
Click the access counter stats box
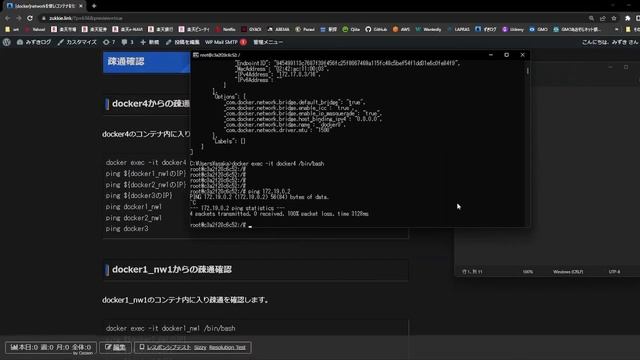coord(51,347)
